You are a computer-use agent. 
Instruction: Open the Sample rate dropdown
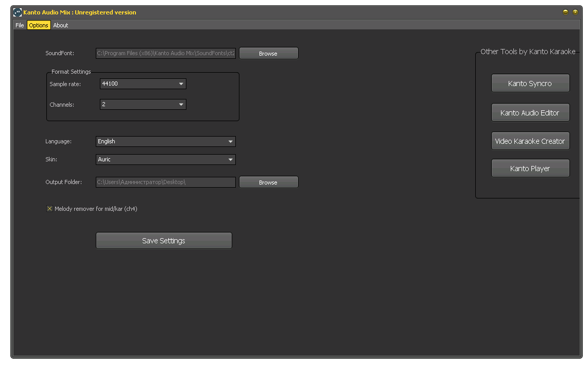pos(143,84)
